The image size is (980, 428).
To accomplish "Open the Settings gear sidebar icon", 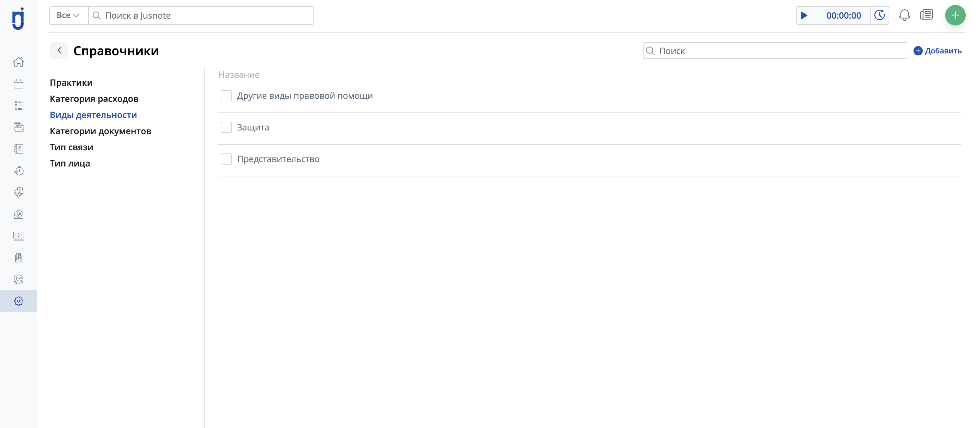I will (x=18, y=301).
